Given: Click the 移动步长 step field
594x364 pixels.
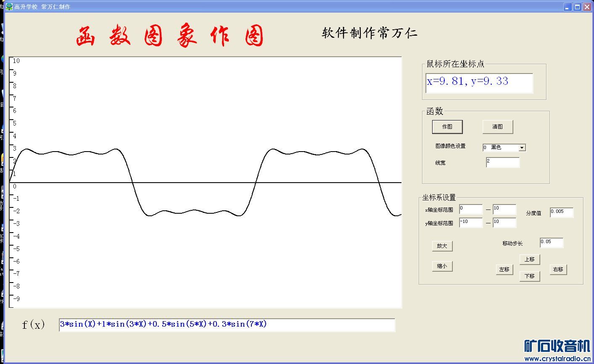Looking at the screenshot, I should pos(552,243).
